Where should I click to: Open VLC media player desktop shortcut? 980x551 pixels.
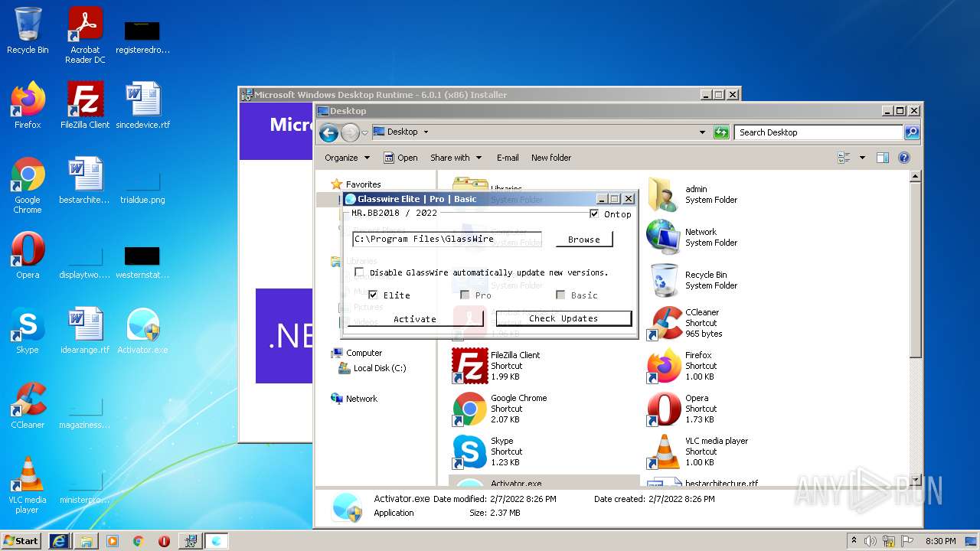[x=28, y=485]
